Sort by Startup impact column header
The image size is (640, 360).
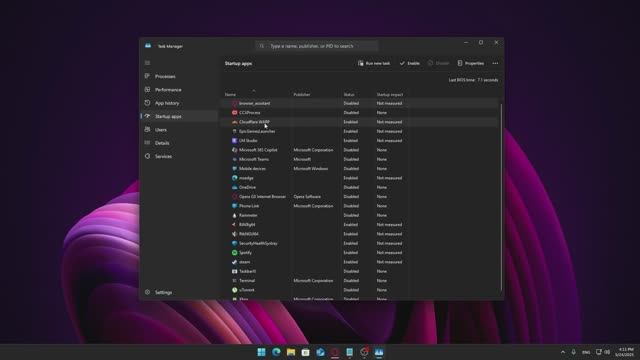(389, 95)
